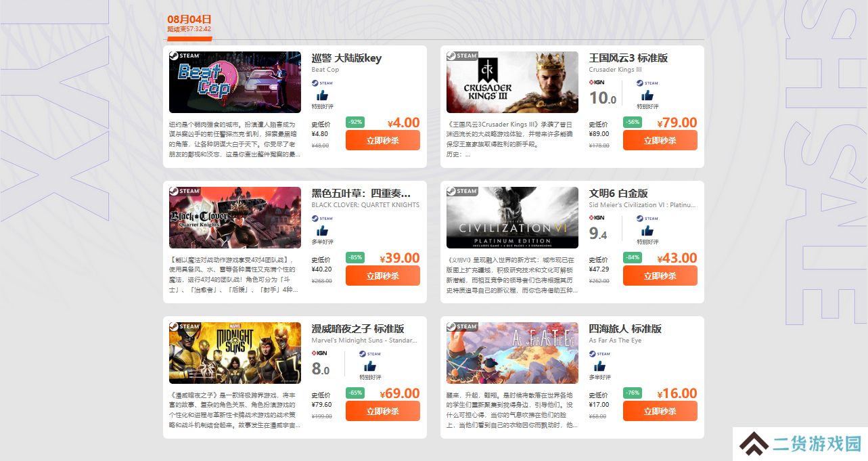The width and height of the screenshot is (868, 461).
Task: Click the thumbs-up rating icon for Black Clover
Action: point(322,231)
